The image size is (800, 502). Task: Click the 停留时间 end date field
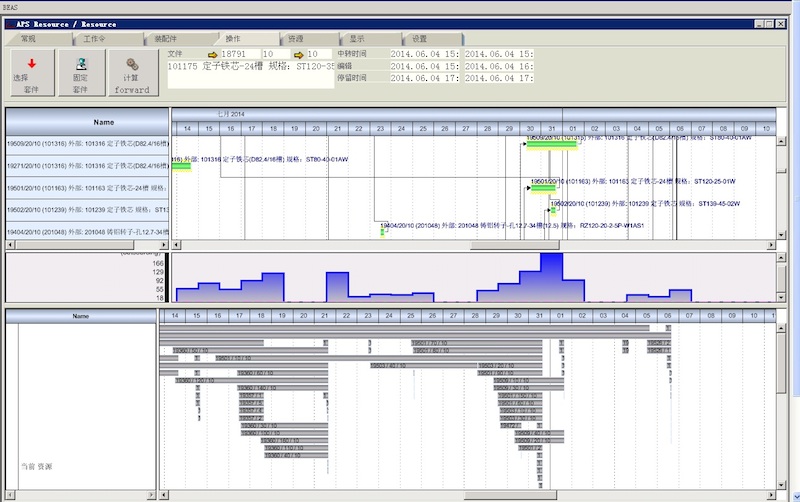point(500,78)
